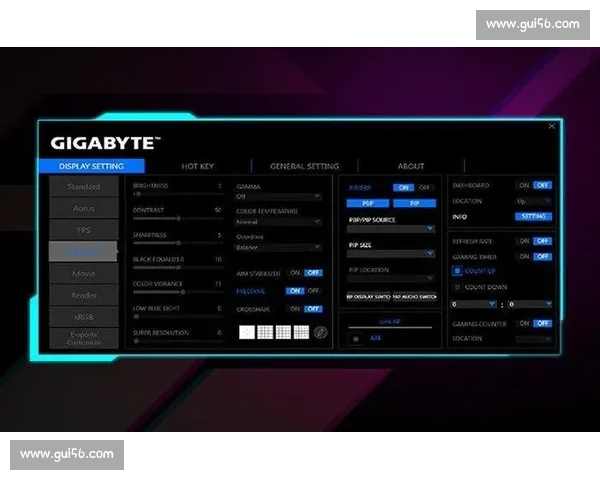
Task: Click the Low Blue Light slider
Action: (178, 317)
